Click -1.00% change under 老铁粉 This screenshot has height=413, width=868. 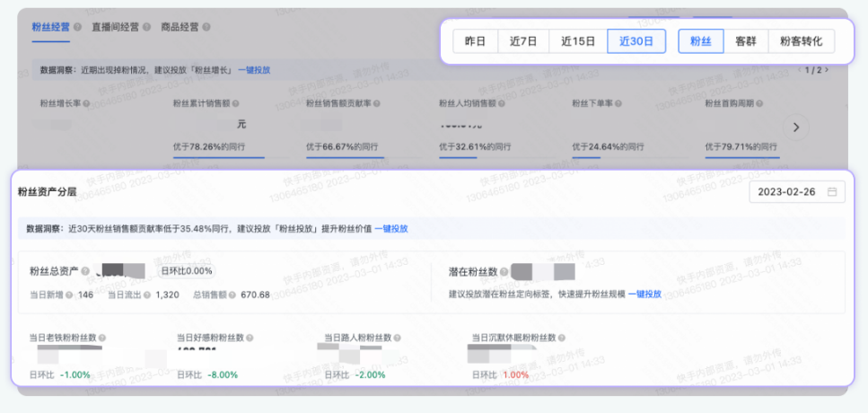(75, 374)
